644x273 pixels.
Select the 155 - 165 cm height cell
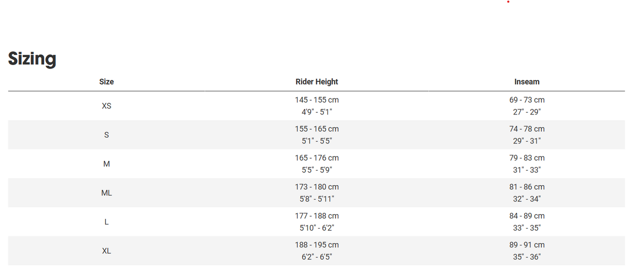click(x=316, y=129)
